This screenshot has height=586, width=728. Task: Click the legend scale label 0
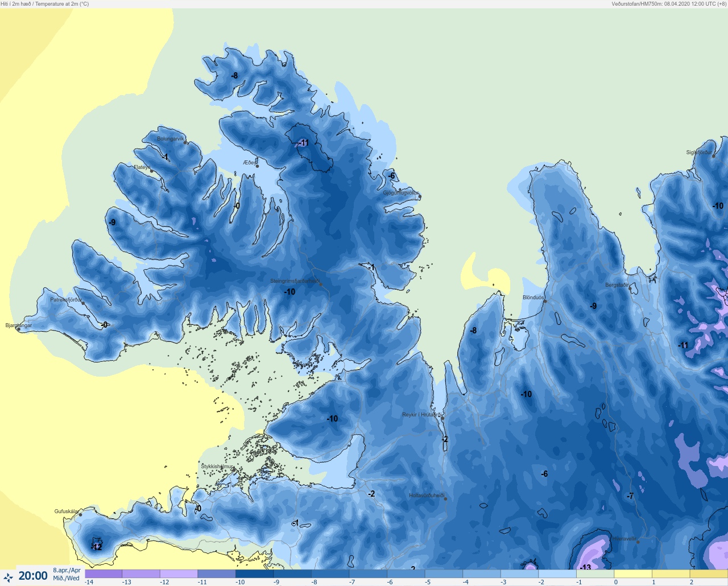(616, 582)
